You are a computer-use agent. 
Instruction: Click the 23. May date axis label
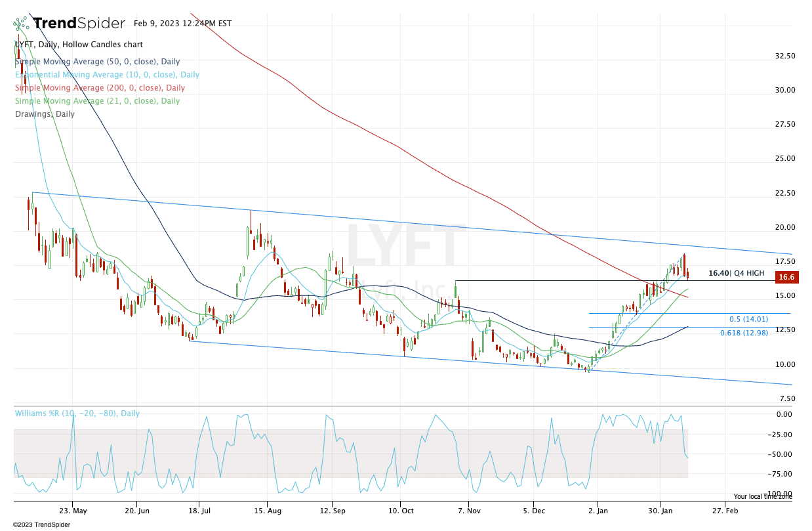[x=73, y=510]
